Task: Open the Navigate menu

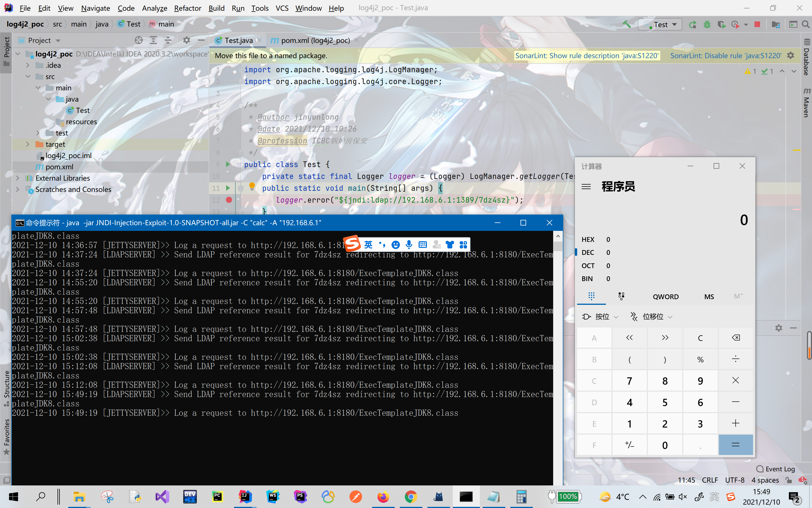Action: pos(96,8)
